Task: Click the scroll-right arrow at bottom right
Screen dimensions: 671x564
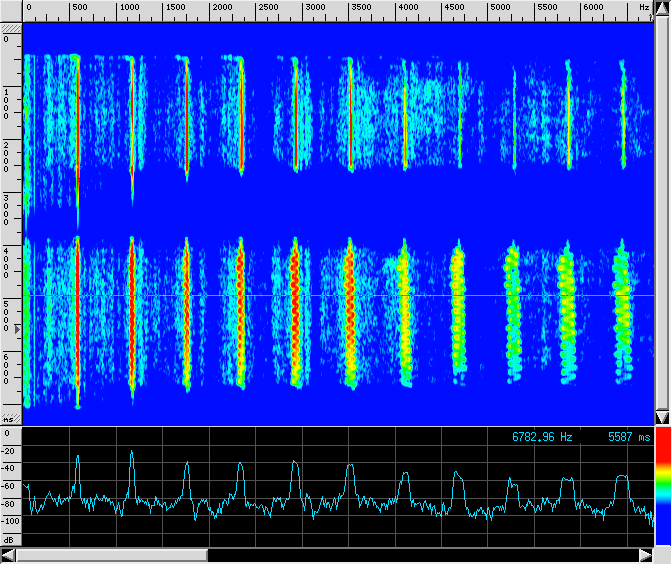Action: (x=646, y=555)
